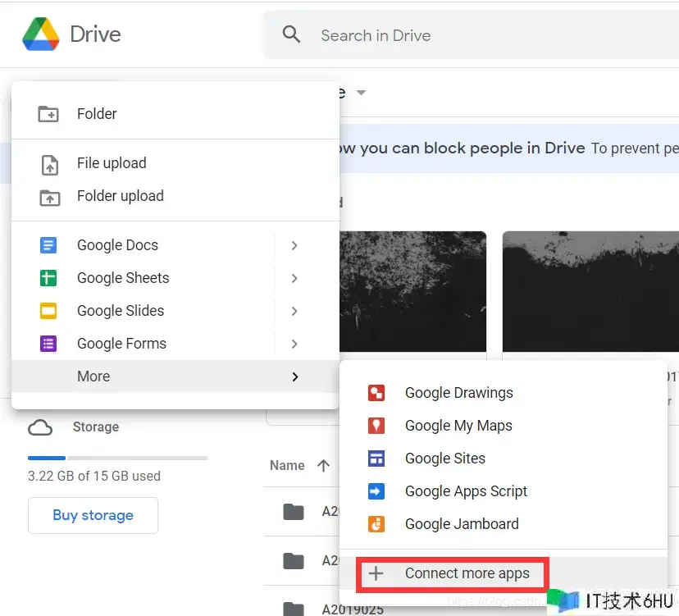Click the Google Drawings icon

click(x=376, y=393)
